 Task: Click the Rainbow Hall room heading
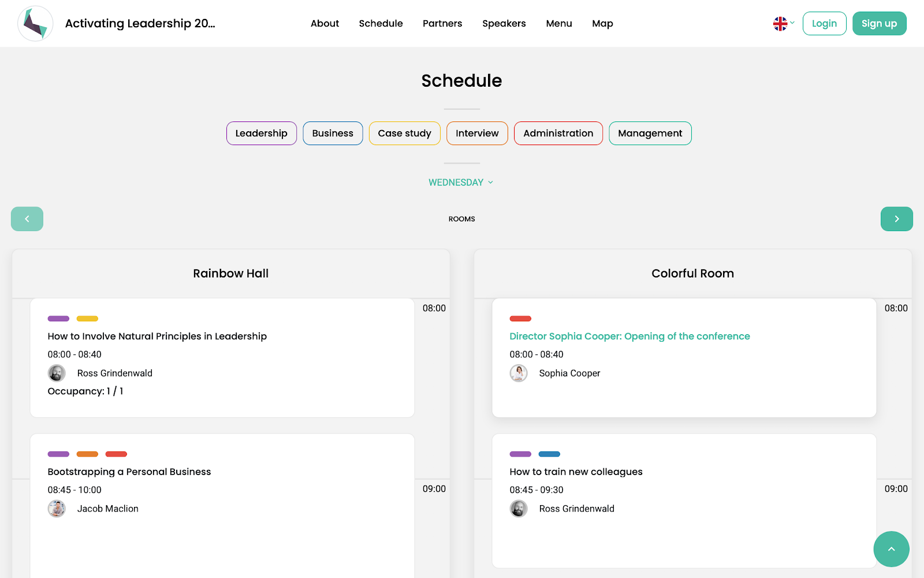click(x=231, y=273)
